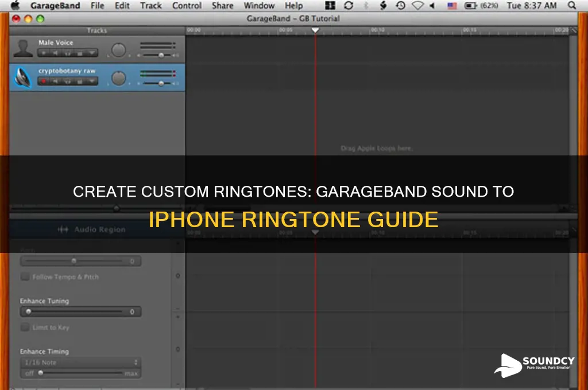Image resolution: width=588 pixels, height=390 pixels.
Task: Open automation triangle on Male Voice track
Action: coord(92,53)
